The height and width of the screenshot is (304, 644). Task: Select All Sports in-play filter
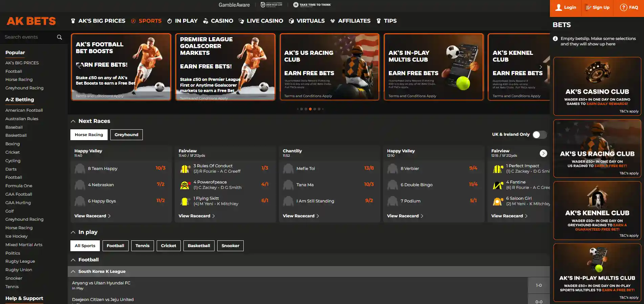coord(85,246)
